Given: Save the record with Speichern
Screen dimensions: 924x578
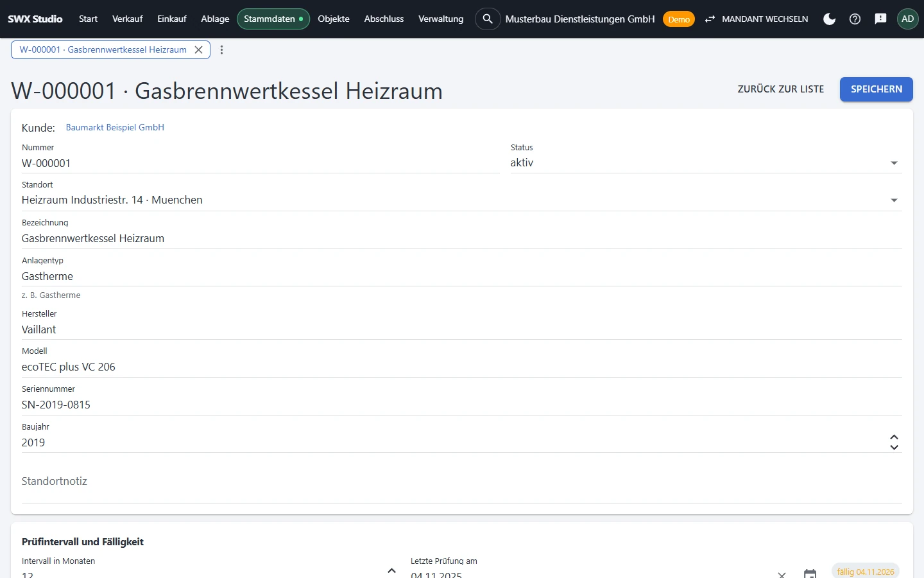Looking at the screenshot, I should coord(877,89).
